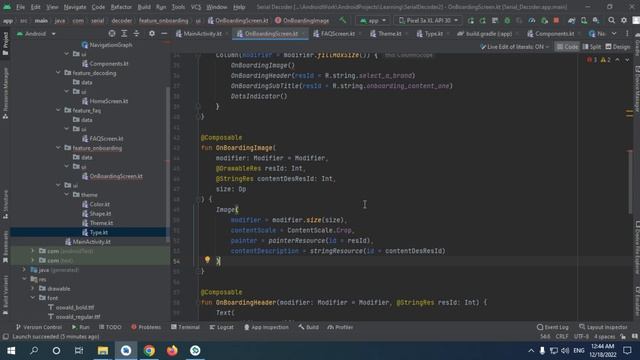Viewport: 640px width, 360px height.
Task: Click the Collapse All icon in Project panel
Action: point(136,33)
